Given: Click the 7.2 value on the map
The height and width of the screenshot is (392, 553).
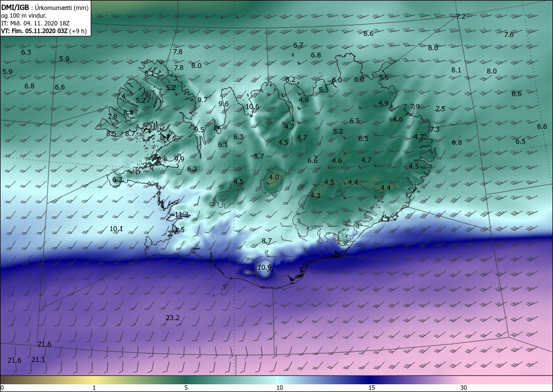Looking at the screenshot, I should (461, 16).
